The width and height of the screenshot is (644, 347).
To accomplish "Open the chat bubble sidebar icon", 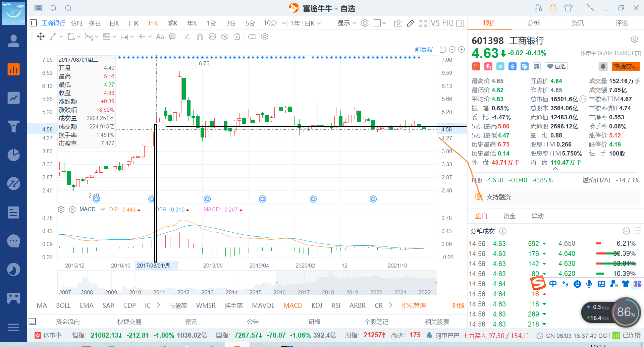I will click(13, 241).
